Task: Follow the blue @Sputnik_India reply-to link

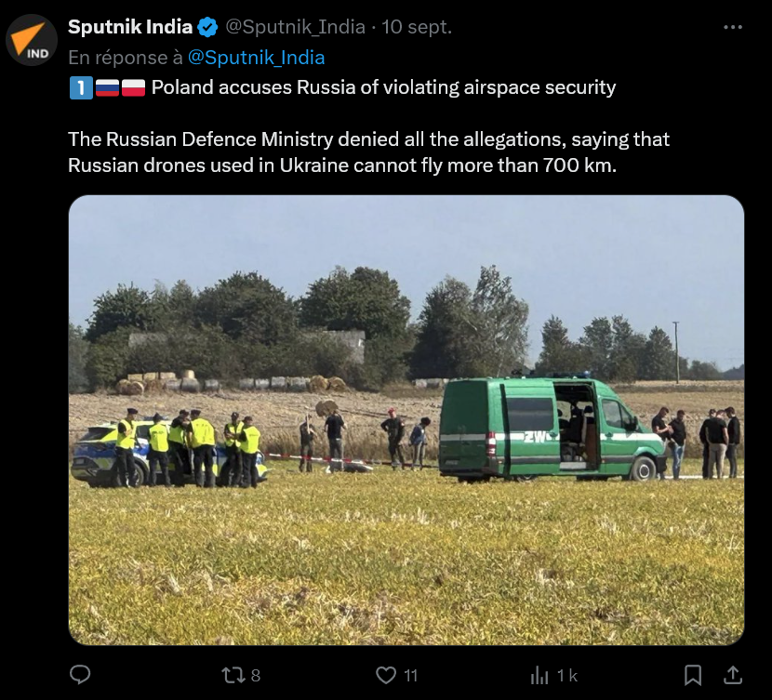Action: (x=257, y=58)
